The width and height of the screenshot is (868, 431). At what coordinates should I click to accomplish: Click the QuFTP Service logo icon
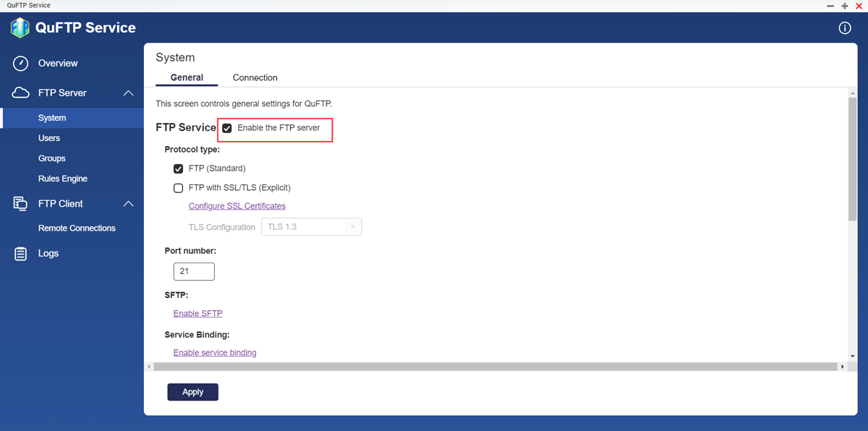point(20,27)
